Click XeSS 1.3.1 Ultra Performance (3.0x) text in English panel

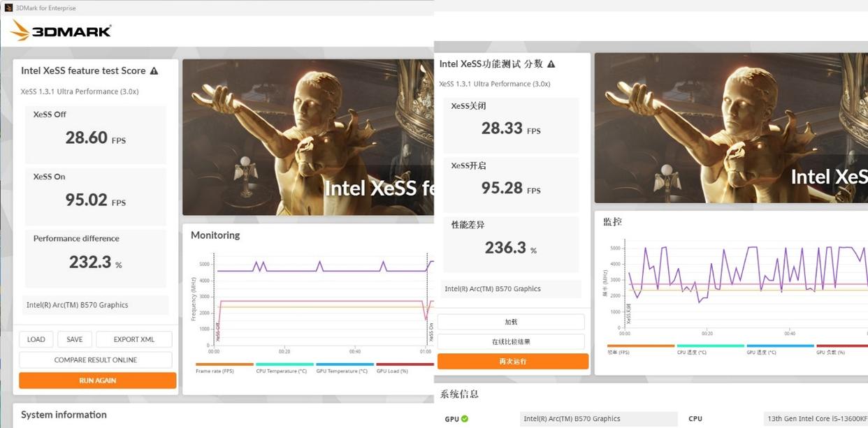click(80, 91)
